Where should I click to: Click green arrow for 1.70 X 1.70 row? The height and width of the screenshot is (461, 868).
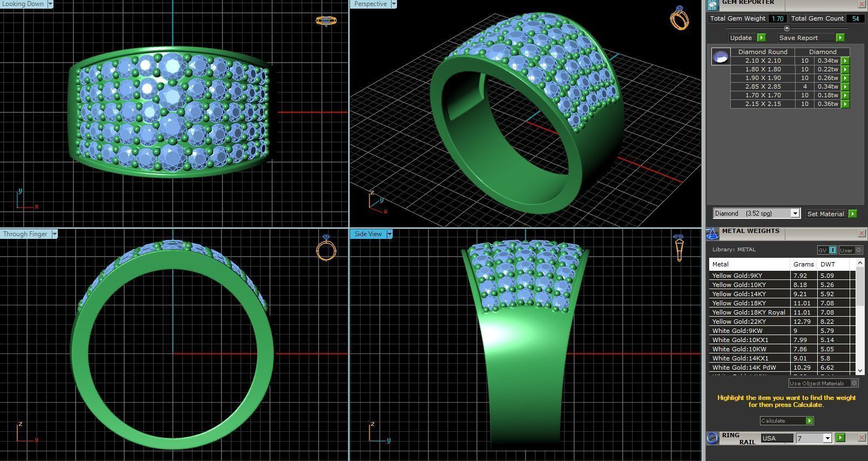tap(845, 96)
